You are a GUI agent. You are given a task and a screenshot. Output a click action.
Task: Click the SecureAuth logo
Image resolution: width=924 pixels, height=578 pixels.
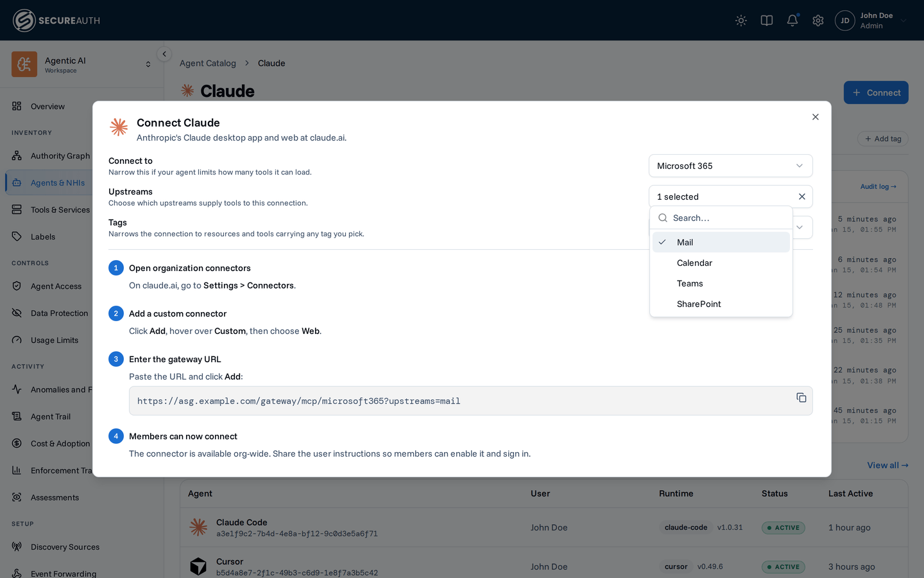(x=56, y=21)
